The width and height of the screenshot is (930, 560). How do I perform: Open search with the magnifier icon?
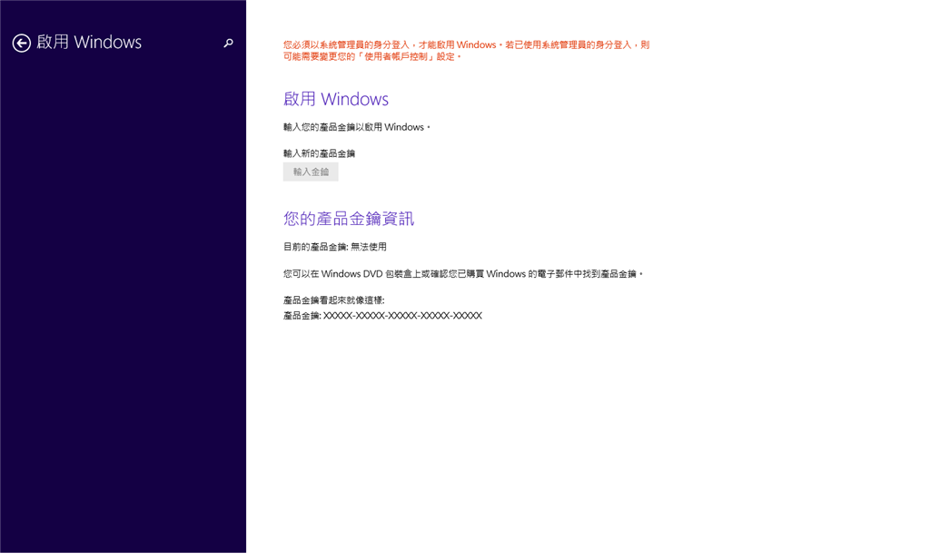tap(228, 44)
